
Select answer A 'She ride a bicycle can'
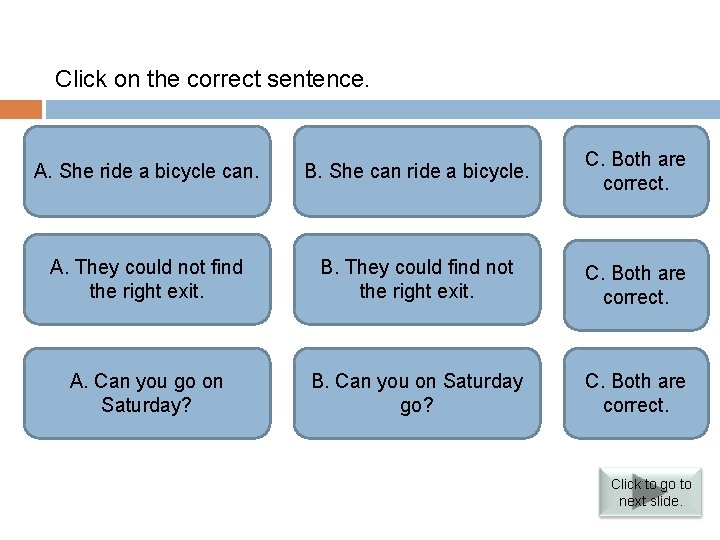147,171
